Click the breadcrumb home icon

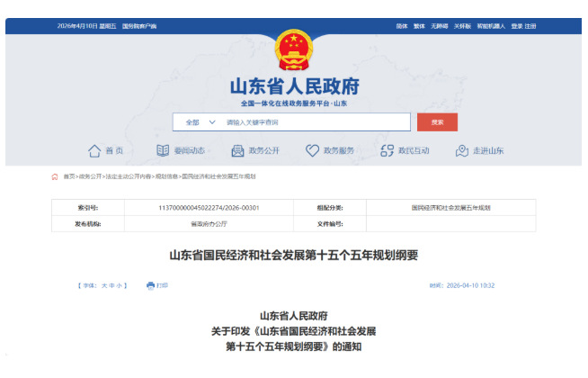click(x=55, y=176)
